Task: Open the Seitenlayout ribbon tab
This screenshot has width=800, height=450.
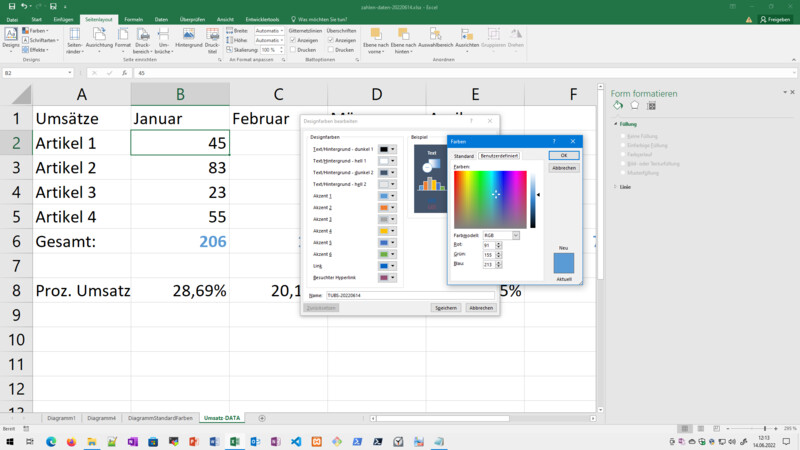Action: click(98, 19)
